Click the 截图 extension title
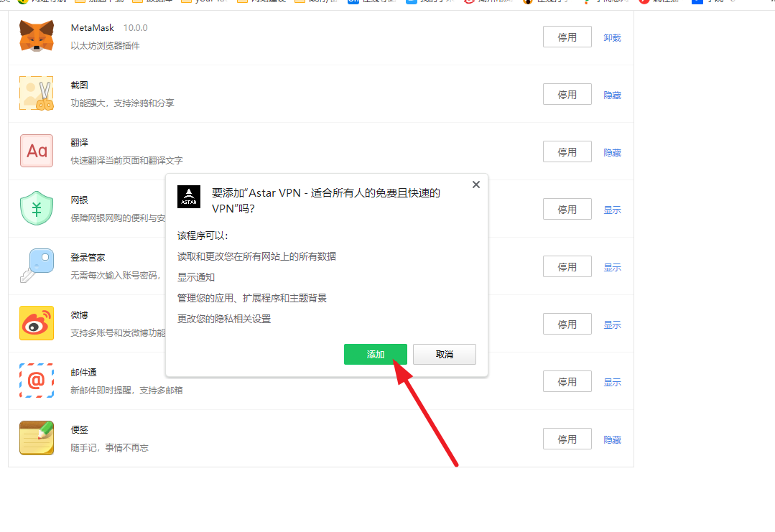 79,85
